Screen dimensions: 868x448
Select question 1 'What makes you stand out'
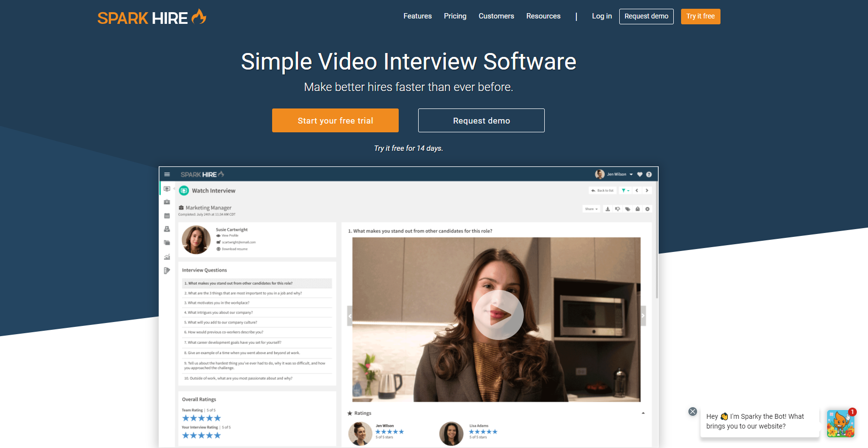[x=257, y=283]
